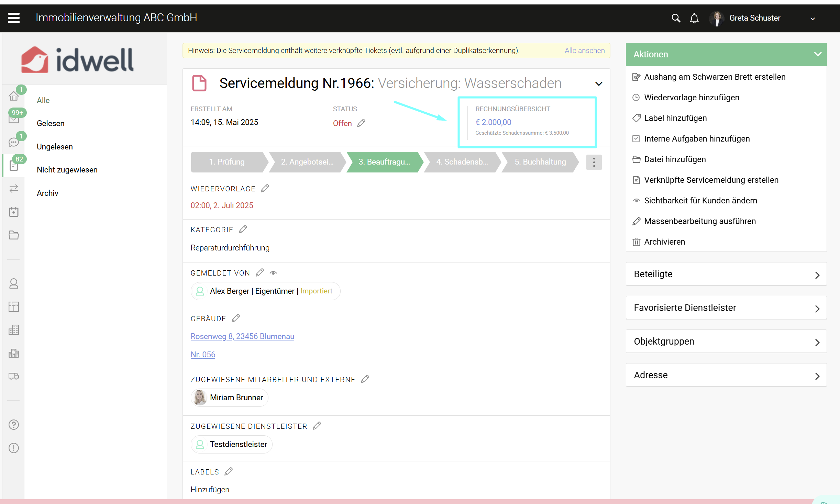Collapse the Aktionen panel chevron
The height and width of the screenshot is (504, 840).
(x=818, y=54)
